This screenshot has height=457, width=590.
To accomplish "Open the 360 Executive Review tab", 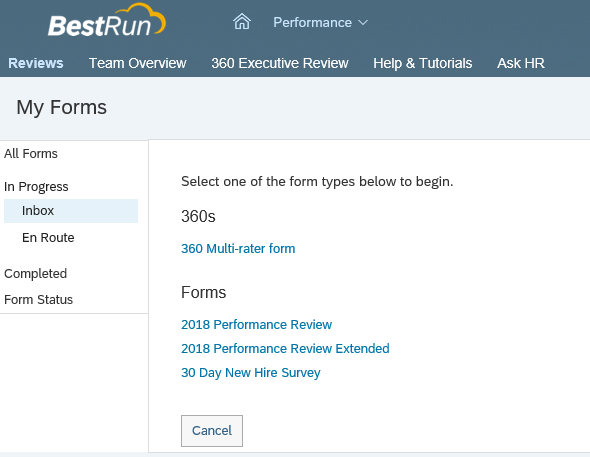I will [x=280, y=63].
